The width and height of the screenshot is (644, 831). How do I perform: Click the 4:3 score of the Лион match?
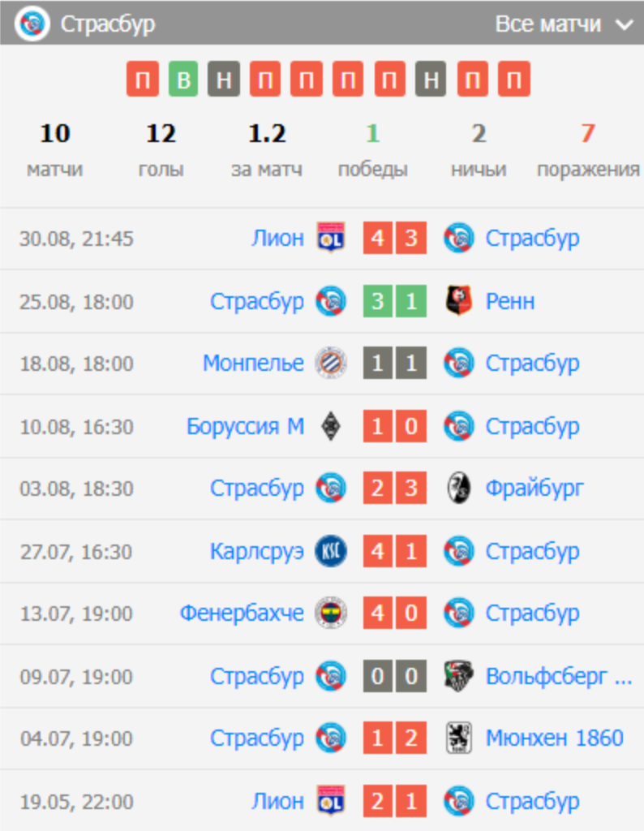coord(394,238)
